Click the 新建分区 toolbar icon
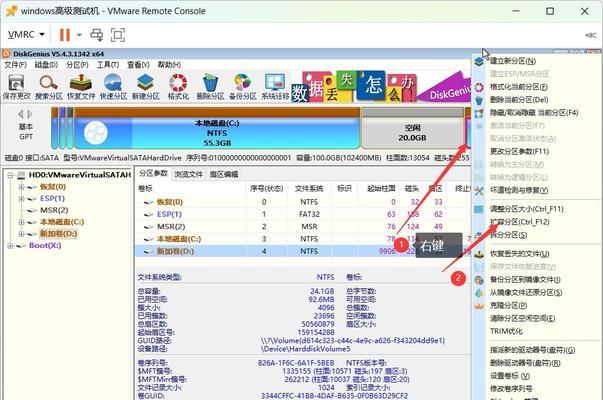This screenshot has width=603, height=400. click(146, 87)
